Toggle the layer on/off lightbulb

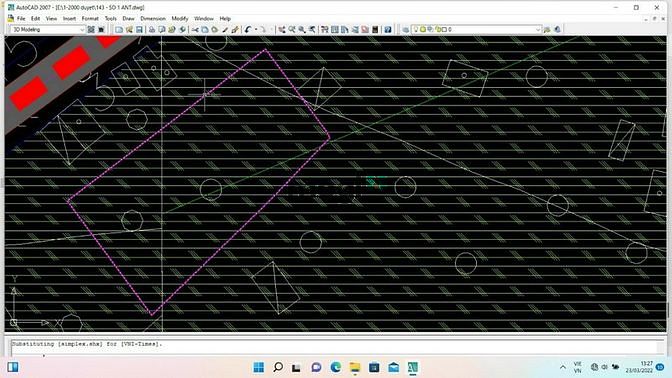point(415,30)
